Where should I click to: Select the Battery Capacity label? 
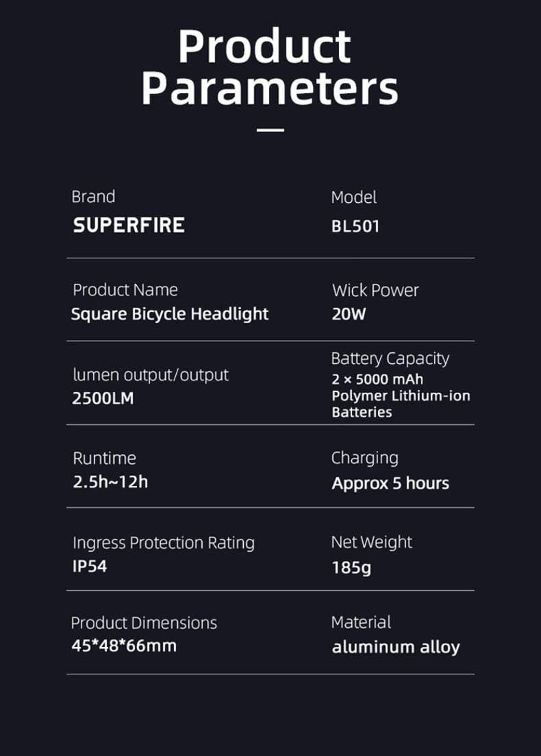pyautogui.click(x=390, y=358)
